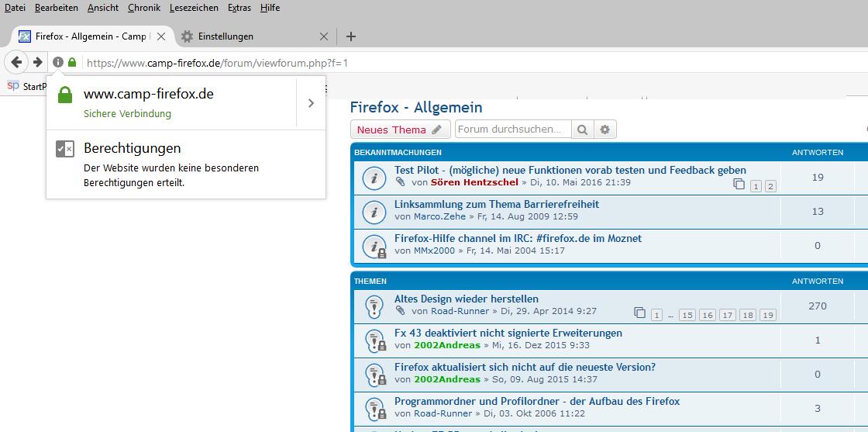Click the StartPage bookmark icon
This screenshot has height=432, width=868.
(x=13, y=86)
